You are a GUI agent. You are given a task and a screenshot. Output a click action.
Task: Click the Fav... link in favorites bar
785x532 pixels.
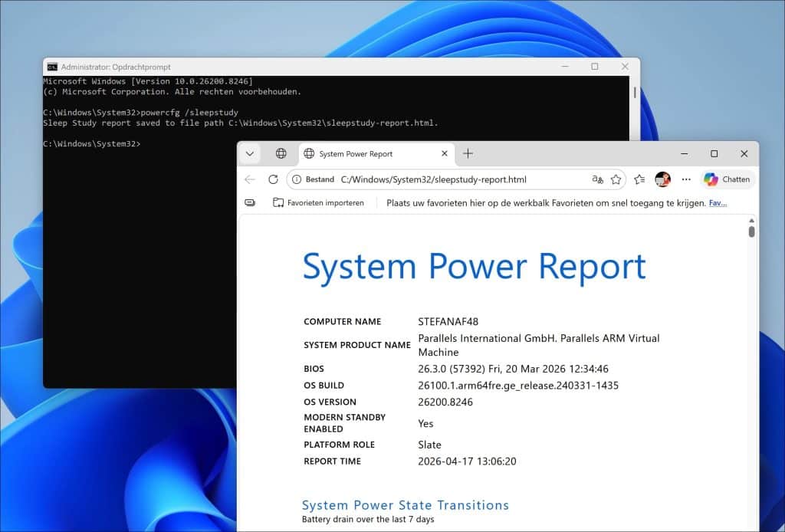tap(718, 202)
